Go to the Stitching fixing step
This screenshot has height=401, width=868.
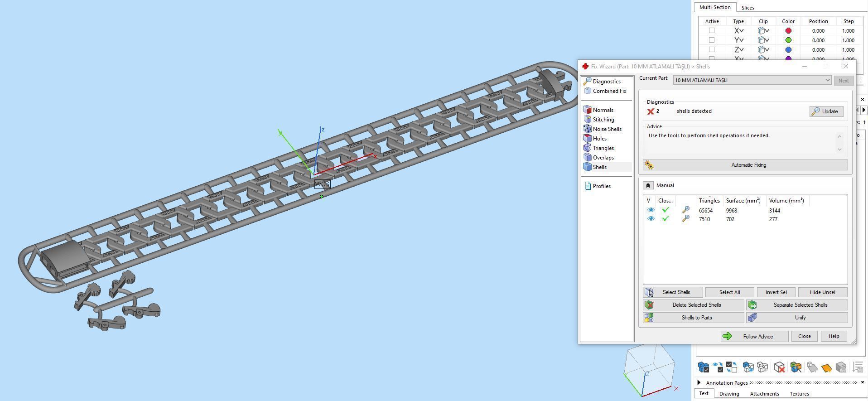(603, 120)
